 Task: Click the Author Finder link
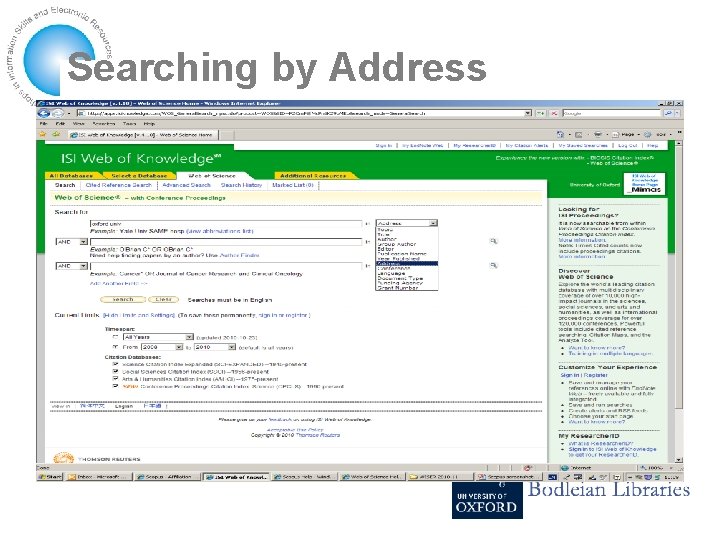point(239,255)
